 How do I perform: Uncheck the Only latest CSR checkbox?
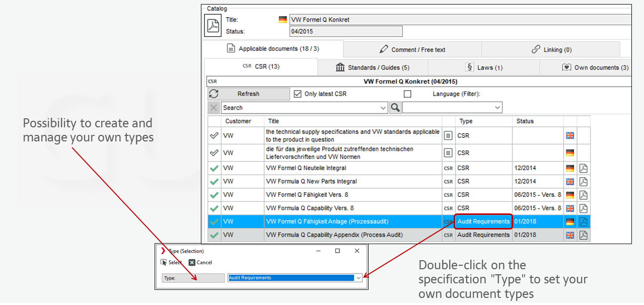(x=298, y=94)
